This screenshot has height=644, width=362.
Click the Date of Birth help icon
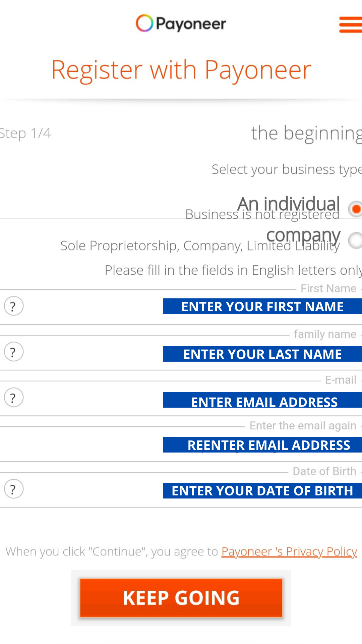13,489
